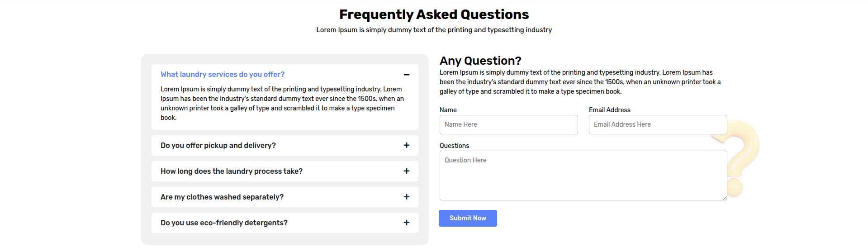
Task: Show answer for "Do you use eco-friendly detergents?"
Action: 224,223
